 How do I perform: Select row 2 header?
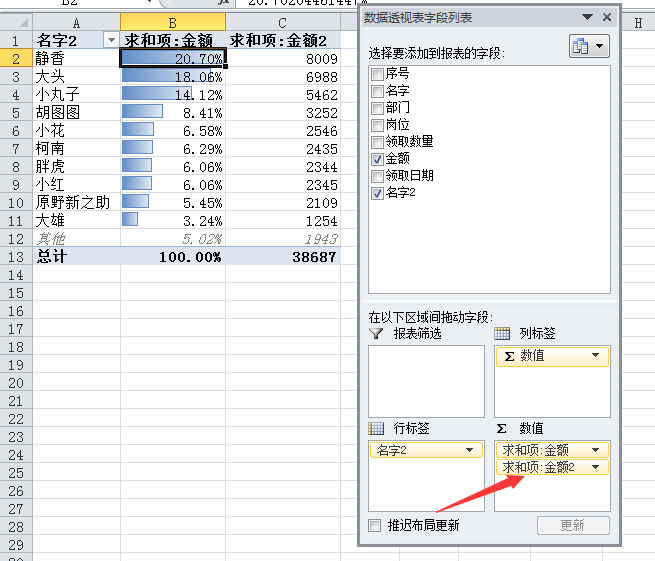[x=16, y=58]
